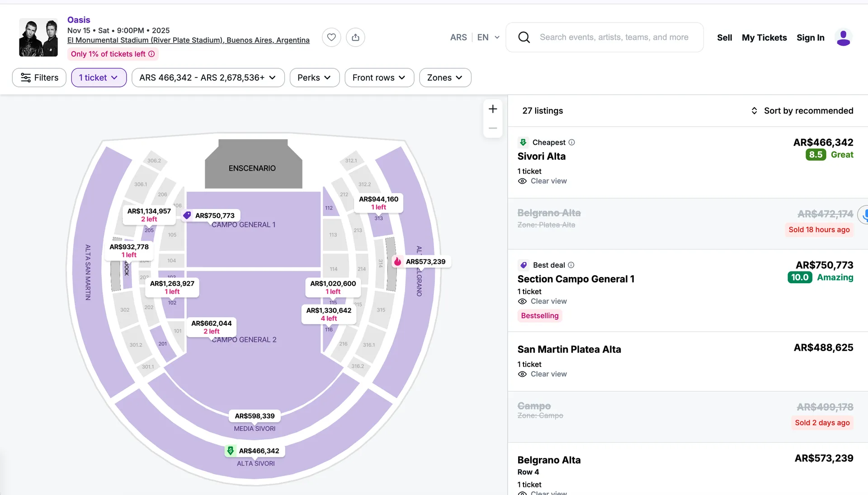This screenshot has width=868, height=495.
Task: Expand the 1 ticket quantity dropdown
Action: tap(99, 77)
